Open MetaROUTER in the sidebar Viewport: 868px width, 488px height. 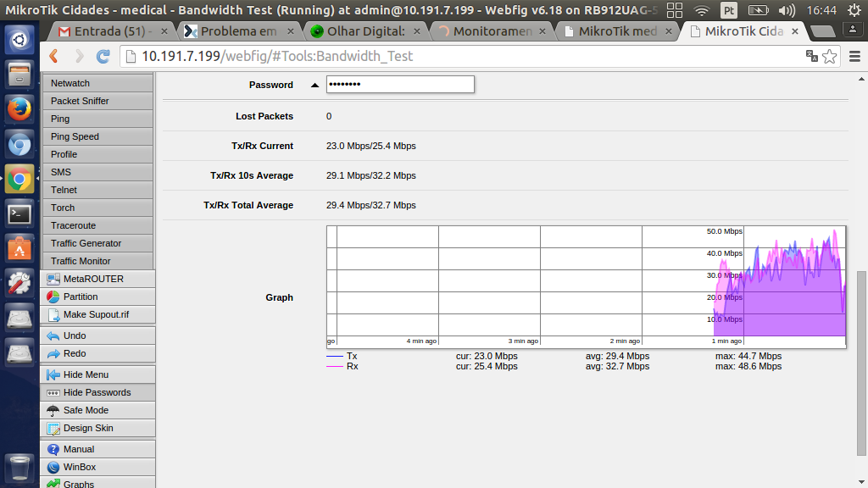[97, 279]
